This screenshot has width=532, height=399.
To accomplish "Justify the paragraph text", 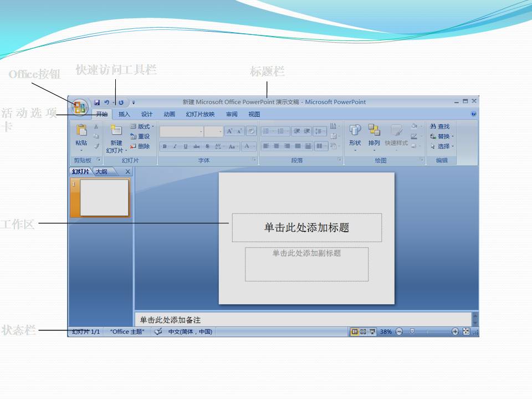I will (298, 146).
